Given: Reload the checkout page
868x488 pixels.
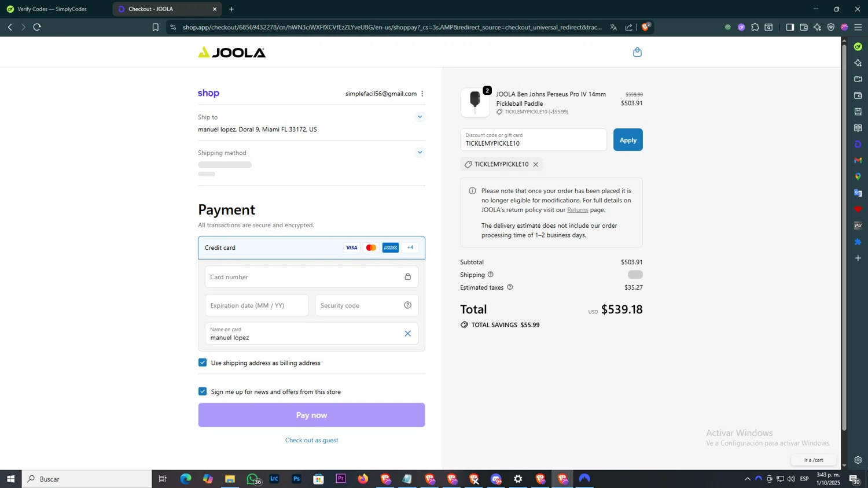Looking at the screenshot, I should point(37,27).
